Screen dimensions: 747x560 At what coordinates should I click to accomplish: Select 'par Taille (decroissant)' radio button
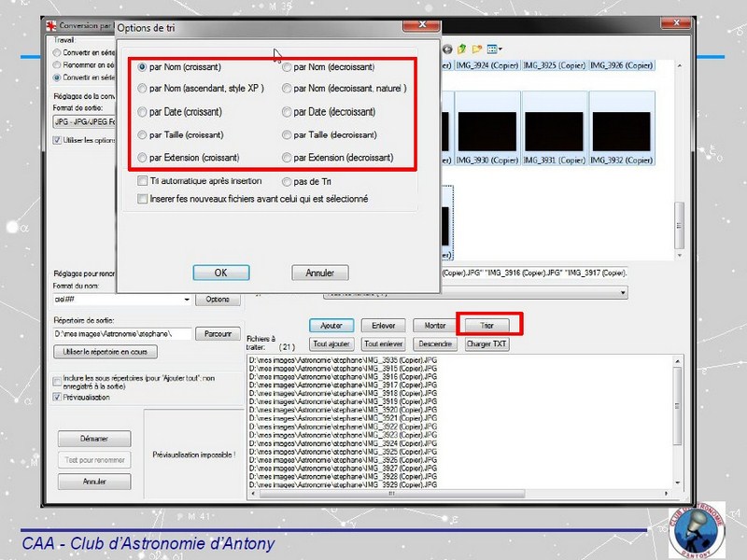pos(287,135)
